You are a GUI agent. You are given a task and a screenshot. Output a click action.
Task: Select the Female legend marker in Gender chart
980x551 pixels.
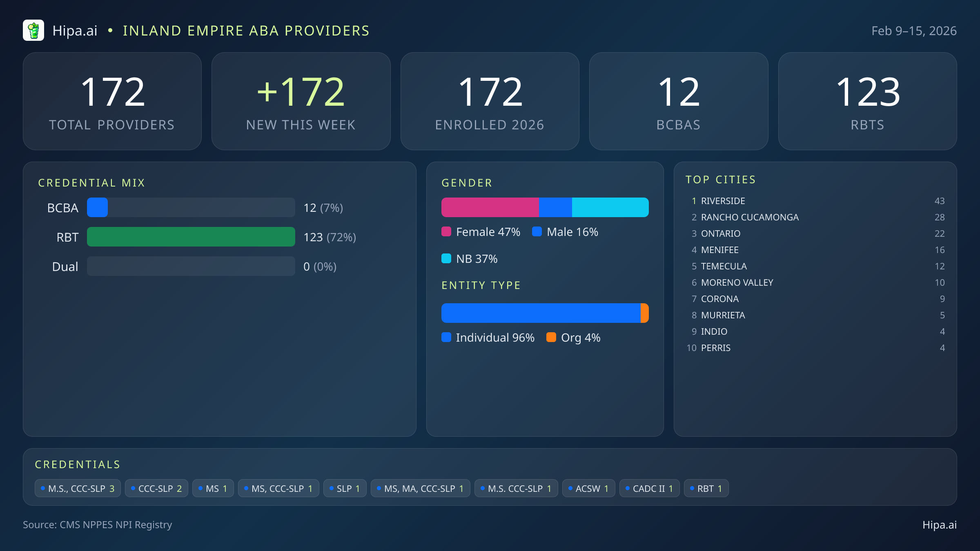click(446, 231)
